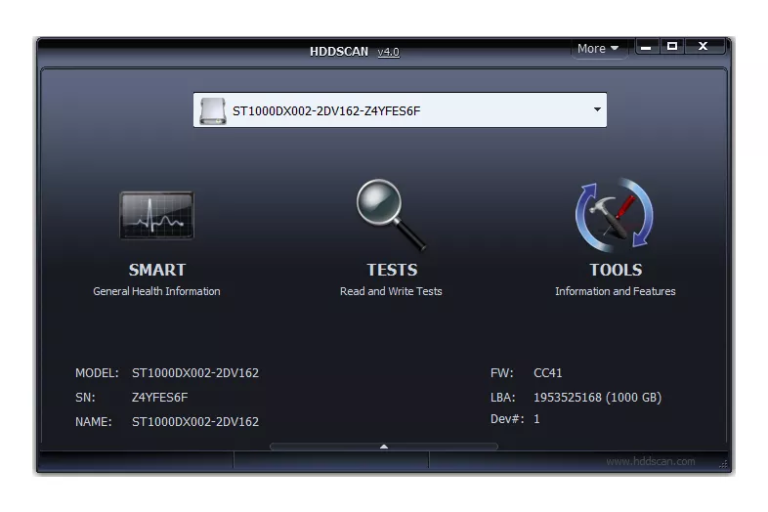The height and width of the screenshot is (512, 768).
Task: Maximize the HDDSCAN window
Action: [672, 47]
